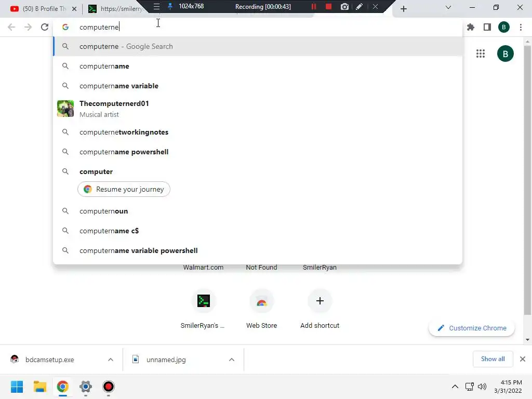Close the downloads bar
The width and height of the screenshot is (532, 399).
point(523,359)
